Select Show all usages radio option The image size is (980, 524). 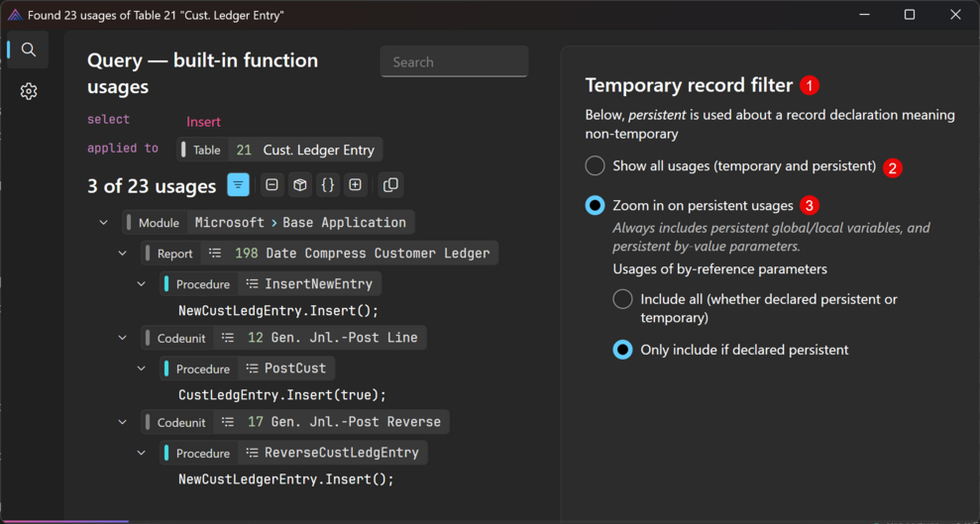click(595, 165)
